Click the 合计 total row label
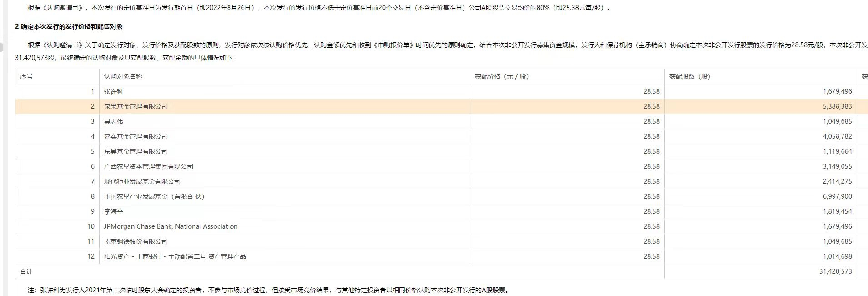 (26, 271)
